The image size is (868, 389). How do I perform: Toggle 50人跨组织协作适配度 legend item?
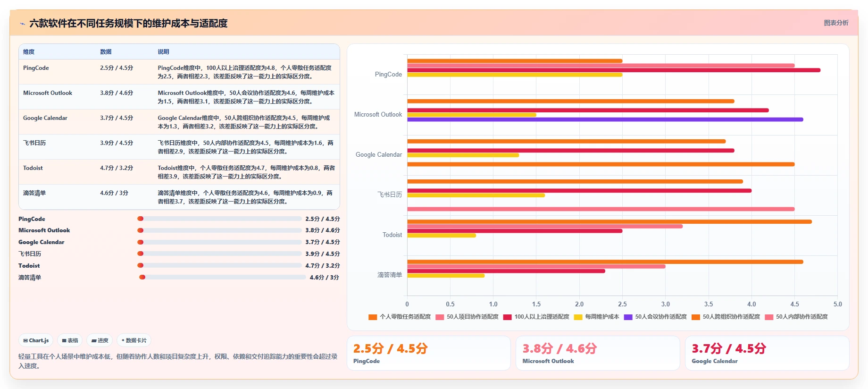coord(726,317)
